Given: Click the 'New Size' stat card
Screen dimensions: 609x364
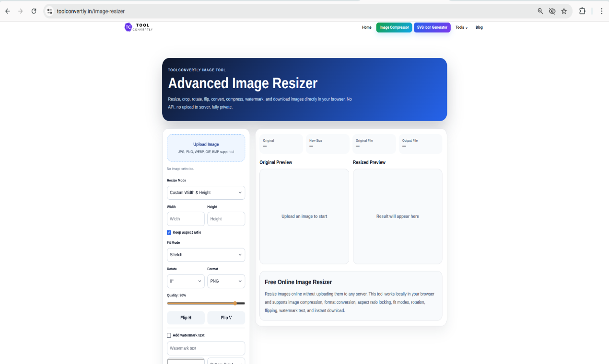Looking at the screenshot, I should 328,144.
